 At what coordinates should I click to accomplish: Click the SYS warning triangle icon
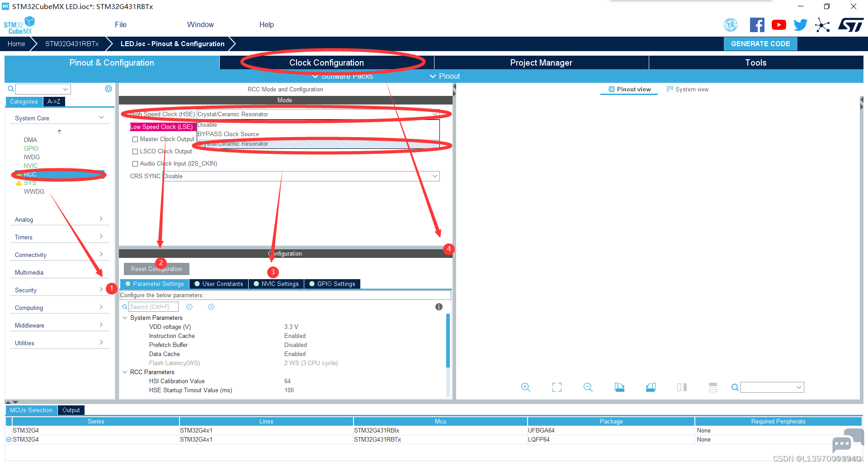19,183
